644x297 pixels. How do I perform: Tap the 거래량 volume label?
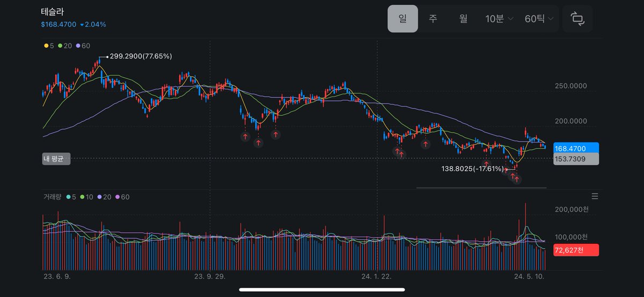(x=53, y=197)
